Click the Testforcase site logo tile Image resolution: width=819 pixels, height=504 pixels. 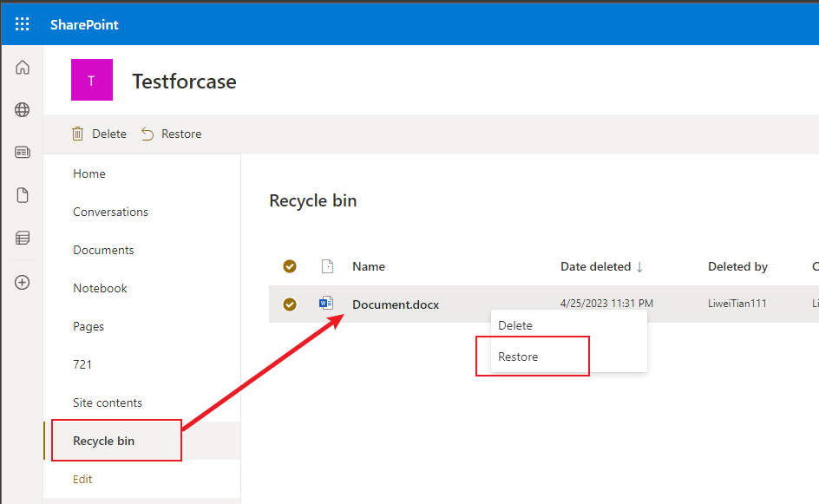point(92,80)
